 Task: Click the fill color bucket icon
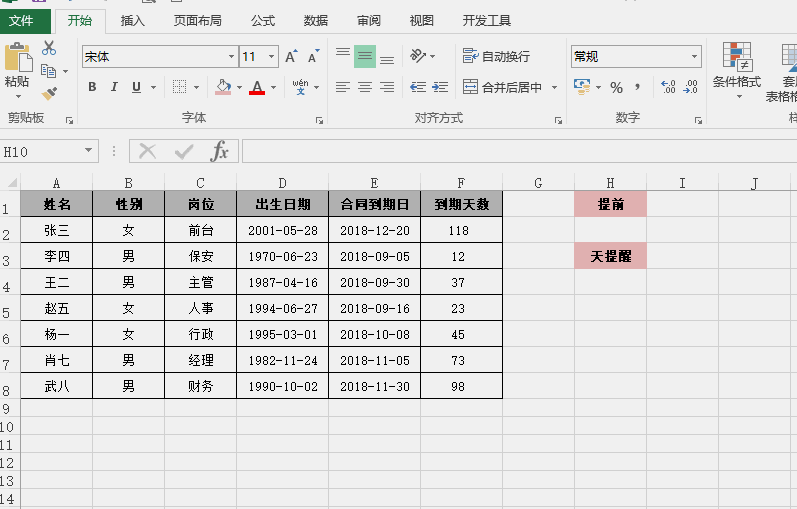click(223, 87)
